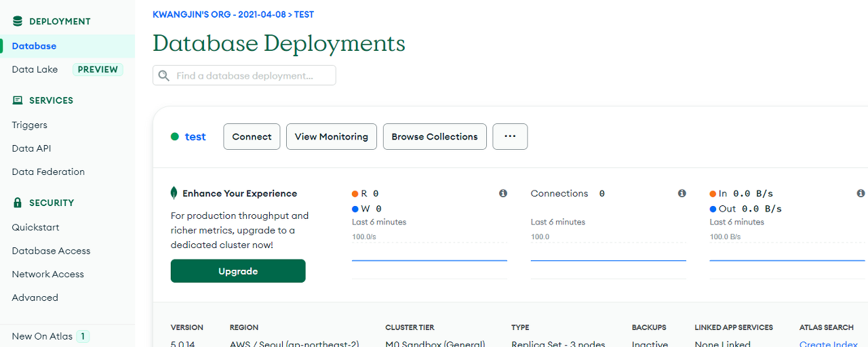Click the orange R reads legend dot
868x347 pixels.
355,194
